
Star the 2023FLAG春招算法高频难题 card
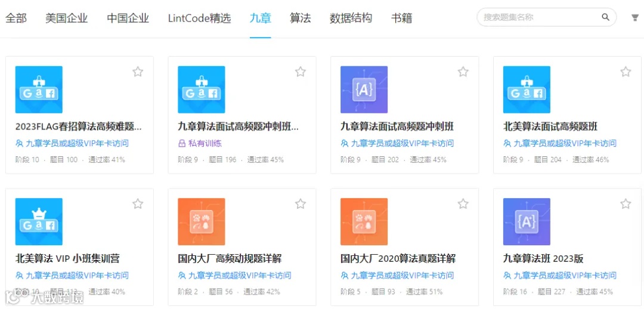coord(138,72)
